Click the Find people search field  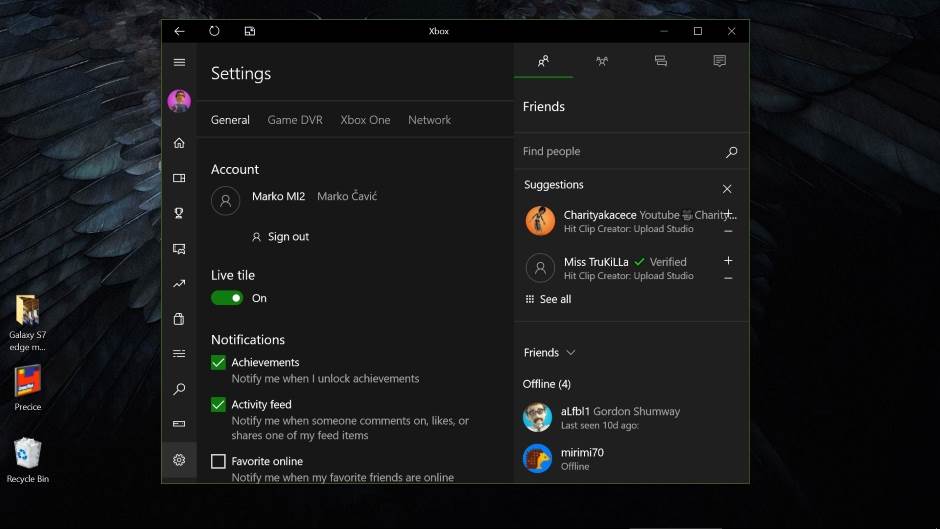pos(620,152)
